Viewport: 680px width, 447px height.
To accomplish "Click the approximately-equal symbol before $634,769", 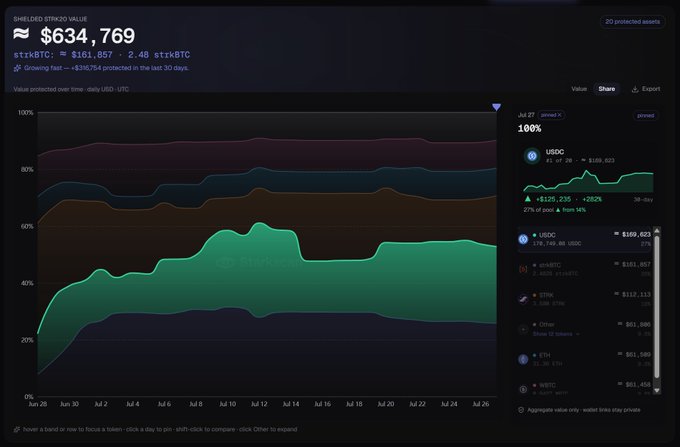I will tap(21, 34).
